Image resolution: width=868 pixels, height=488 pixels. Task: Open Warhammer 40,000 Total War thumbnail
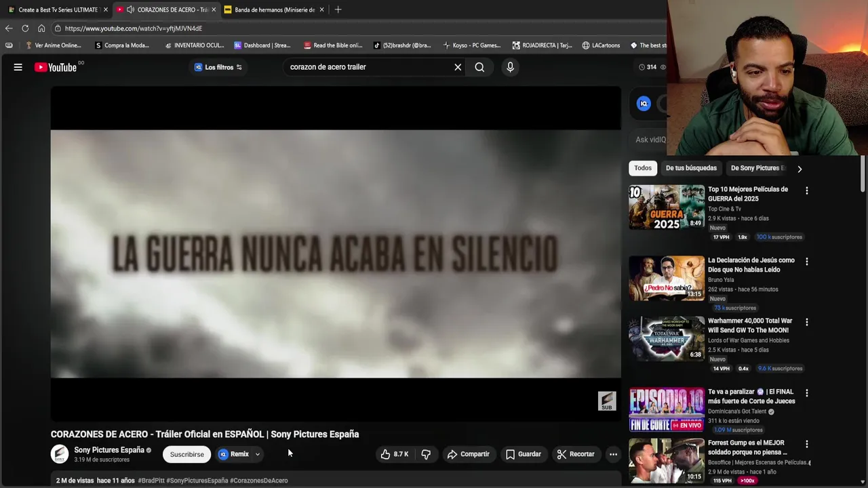pyautogui.click(x=667, y=339)
